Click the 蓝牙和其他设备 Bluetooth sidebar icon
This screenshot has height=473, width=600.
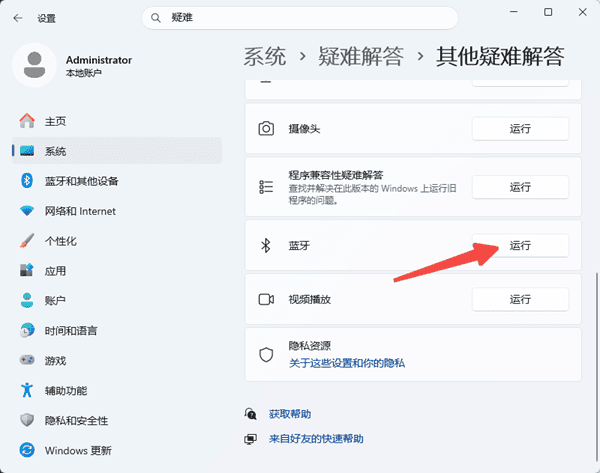pyautogui.click(x=27, y=181)
